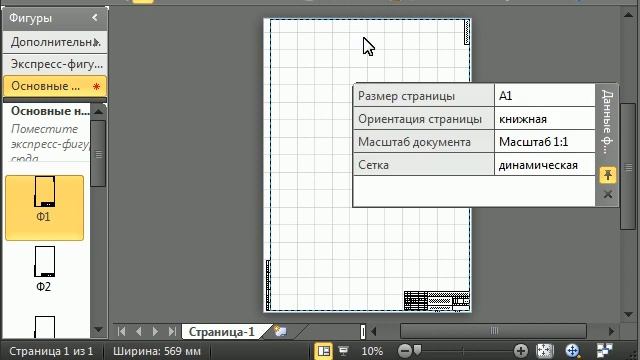
Task: Click the horizontal scrollbar left arrow
Action: (x=373, y=331)
